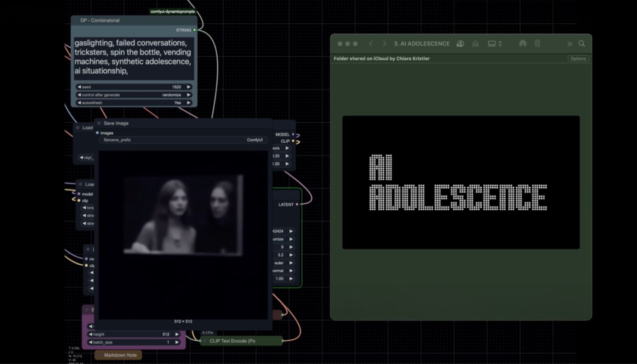Go back in the Finder window
The image size is (637, 364).
[371, 44]
